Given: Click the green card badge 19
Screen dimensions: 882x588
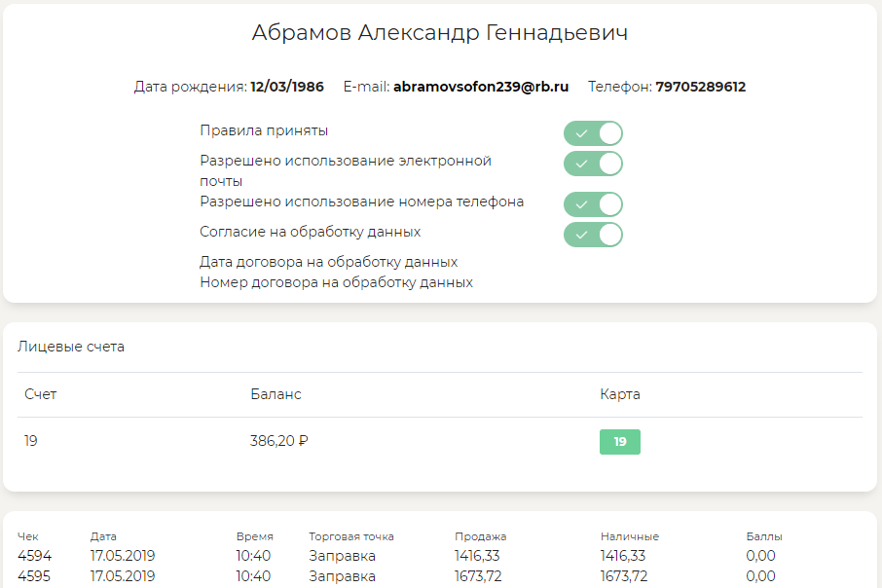Looking at the screenshot, I should point(619,442).
